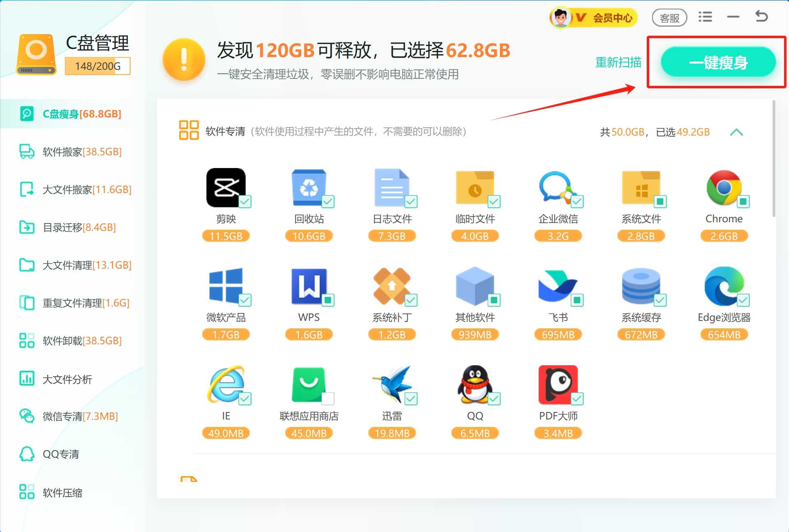Image resolution: width=789 pixels, height=532 pixels.
Task: Click the vertical scrollbar thumb
Action: pos(774,158)
